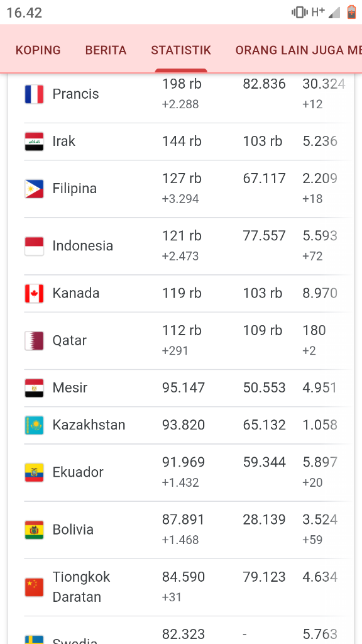Tap Qatar's 109 rb recovered value

[x=263, y=330]
